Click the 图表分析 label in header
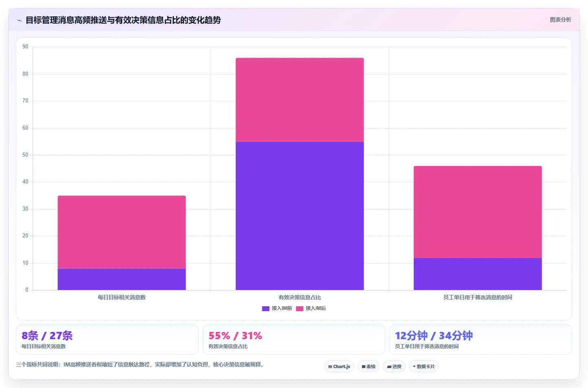The image size is (588, 388). 560,20
